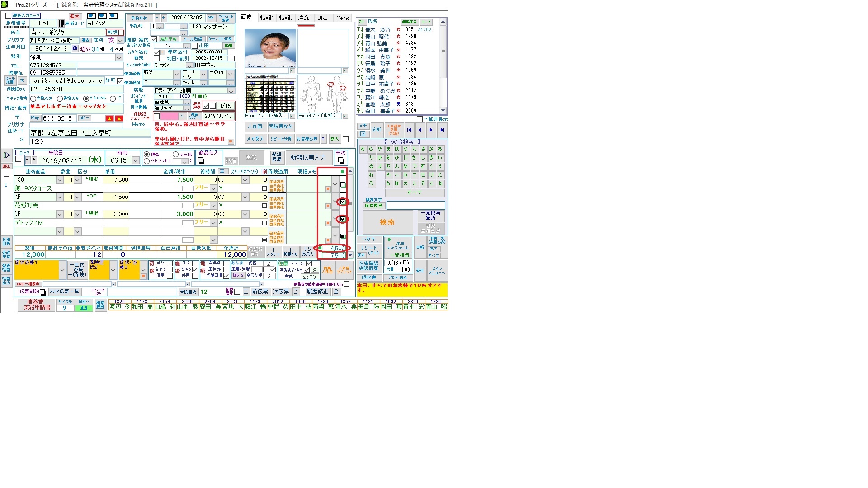
Task: Open the きっかけ チラシ dropdown
Action: pyautogui.click(x=190, y=65)
